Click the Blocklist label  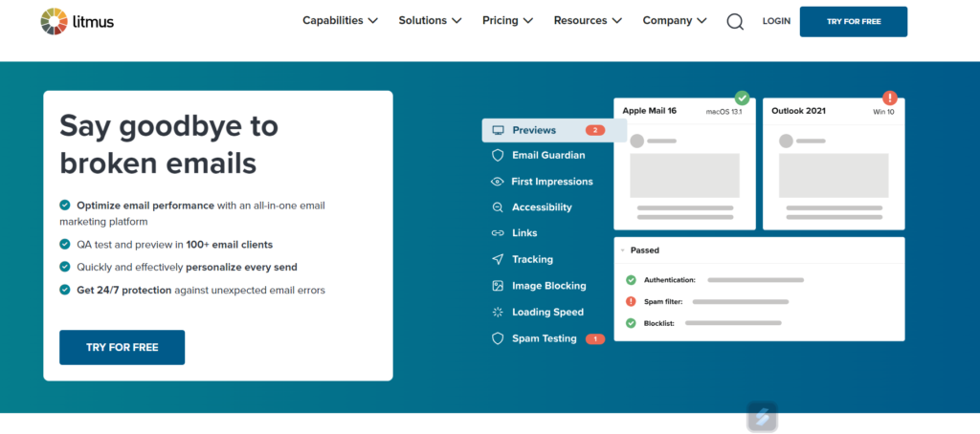coord(659,323)
